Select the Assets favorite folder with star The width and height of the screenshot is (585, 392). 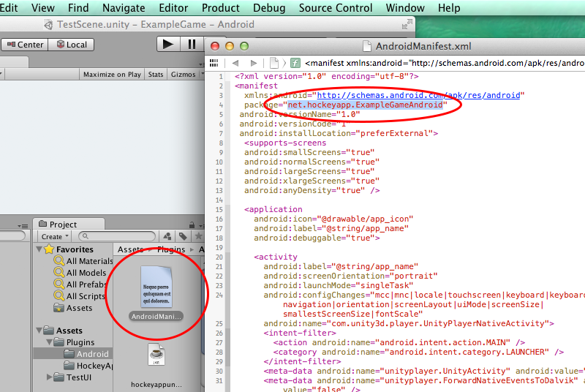pos(72,308)
